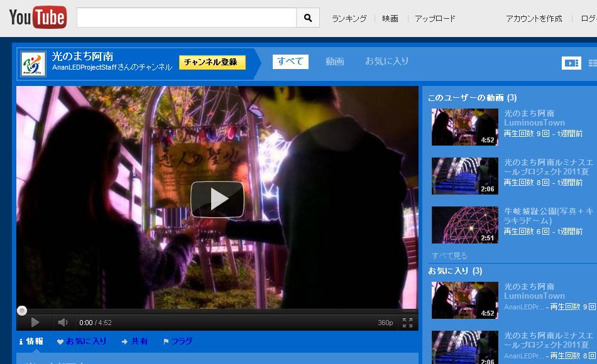Click アカウントを作成 link
The width and height of the screenshot is (597, 364).
(534, 19)
